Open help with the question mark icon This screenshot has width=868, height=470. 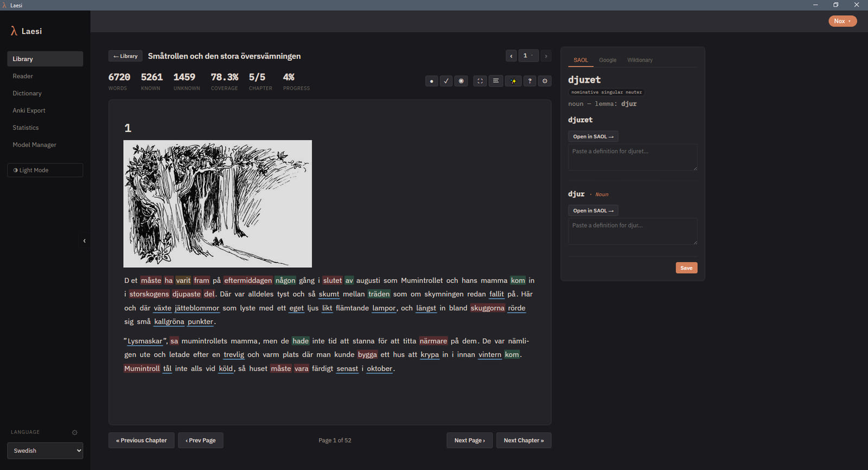pos(530,81)
